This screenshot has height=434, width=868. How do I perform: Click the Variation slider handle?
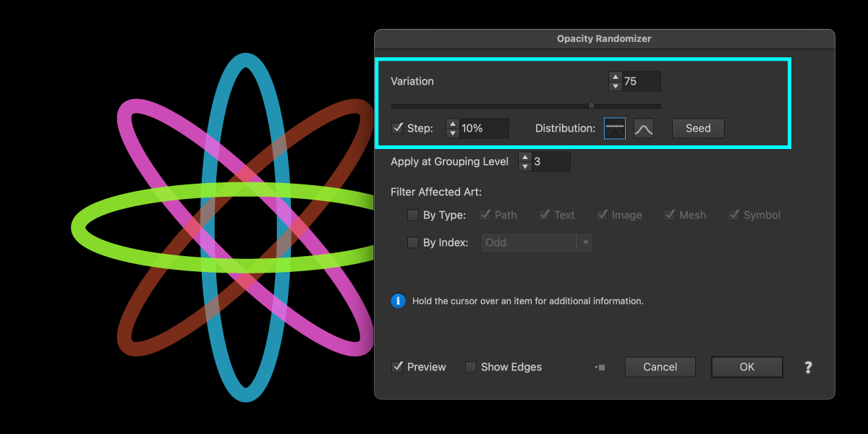point(592,106)
